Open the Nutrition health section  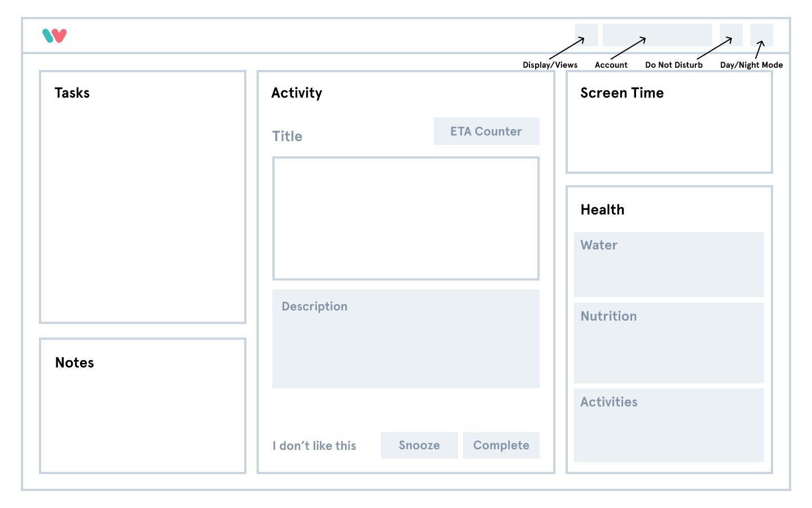(669, 343)
